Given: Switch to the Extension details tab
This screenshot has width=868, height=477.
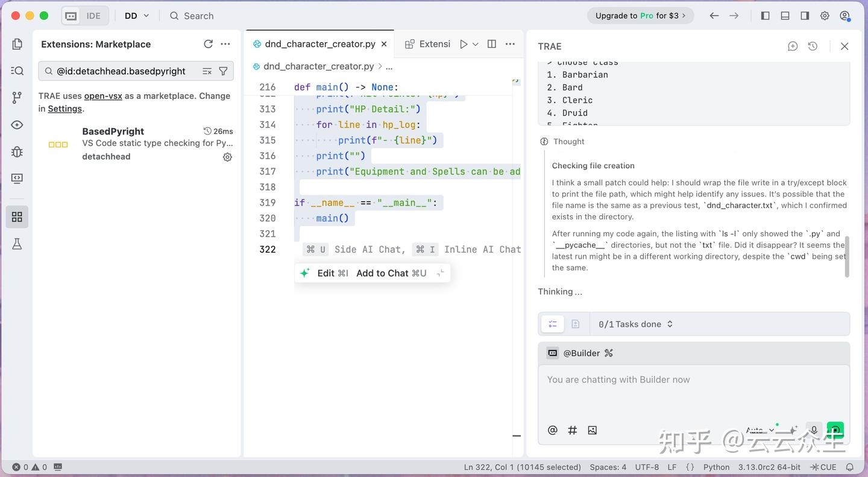Looking at the screenshot, I should [x=428, y=44].
